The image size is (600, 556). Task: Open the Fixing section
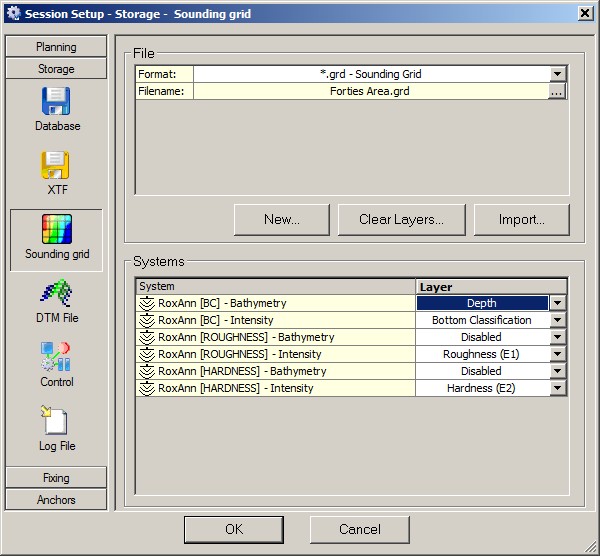56,478
